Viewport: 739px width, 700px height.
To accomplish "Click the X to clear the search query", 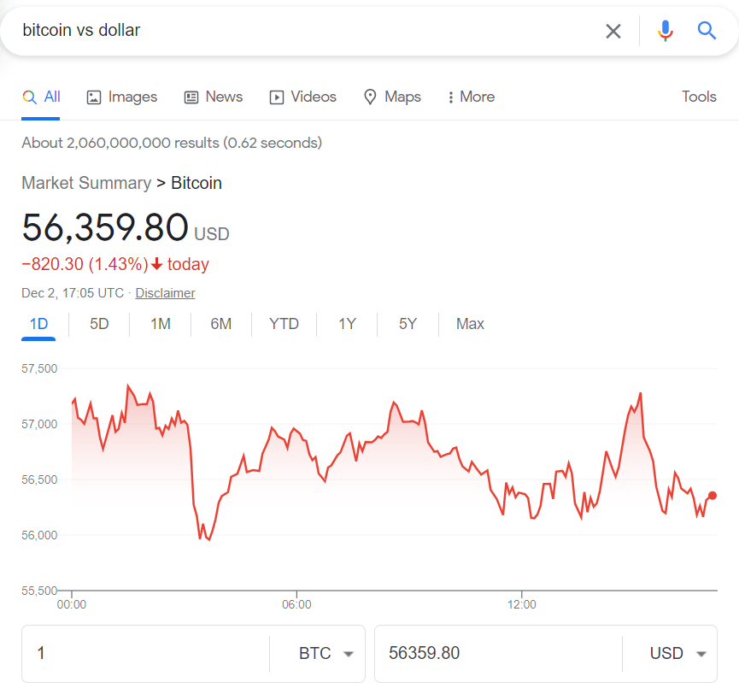I will click(613, 31).
